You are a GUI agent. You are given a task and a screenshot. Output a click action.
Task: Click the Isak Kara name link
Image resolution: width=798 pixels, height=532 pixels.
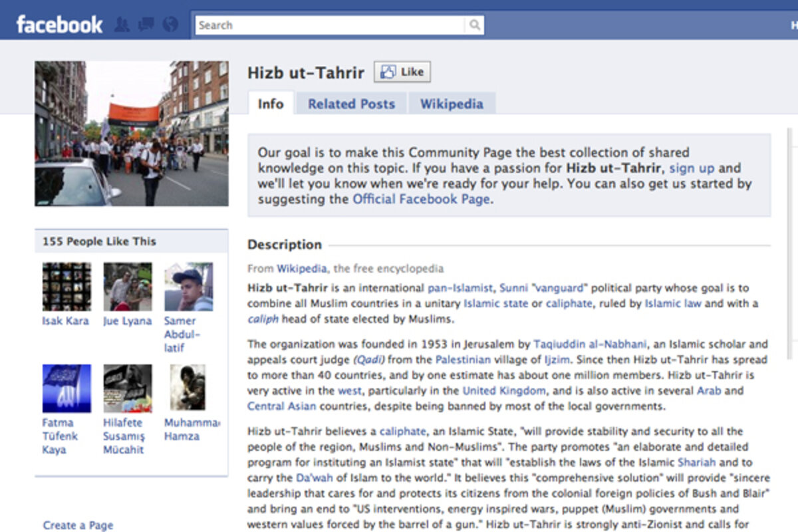66,321
